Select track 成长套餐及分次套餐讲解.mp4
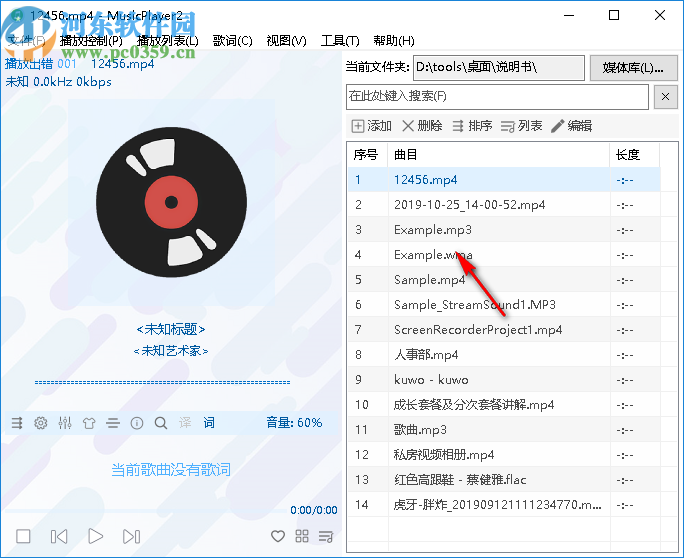The width and height of the screenshot is (684, 558). coord(504,404)
